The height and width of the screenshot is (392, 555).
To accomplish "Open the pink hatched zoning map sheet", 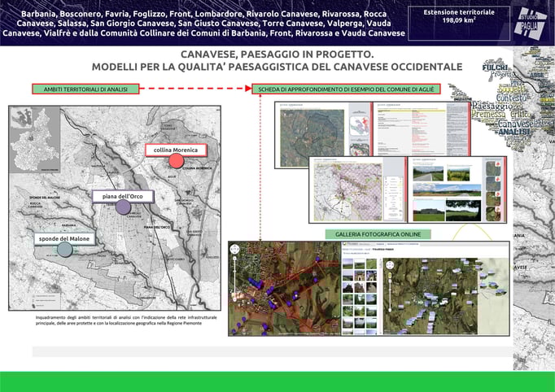I will [357, 189].
